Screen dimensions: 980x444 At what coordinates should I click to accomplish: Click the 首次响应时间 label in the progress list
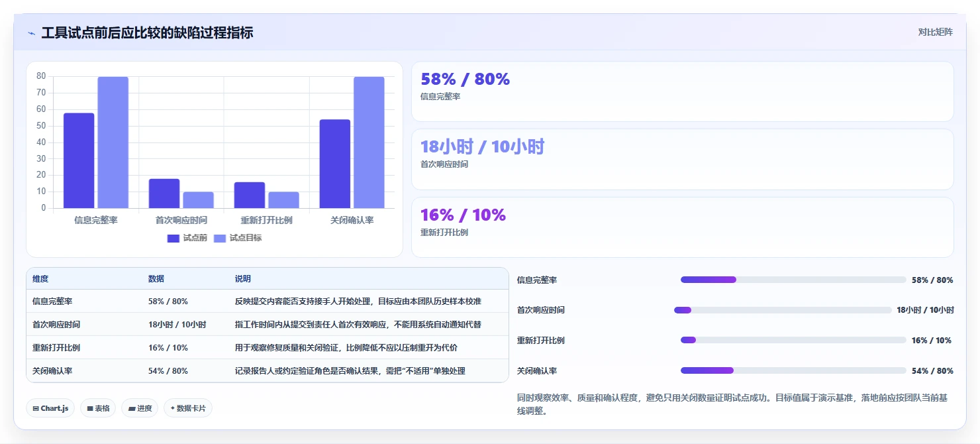tap(541, 310)
